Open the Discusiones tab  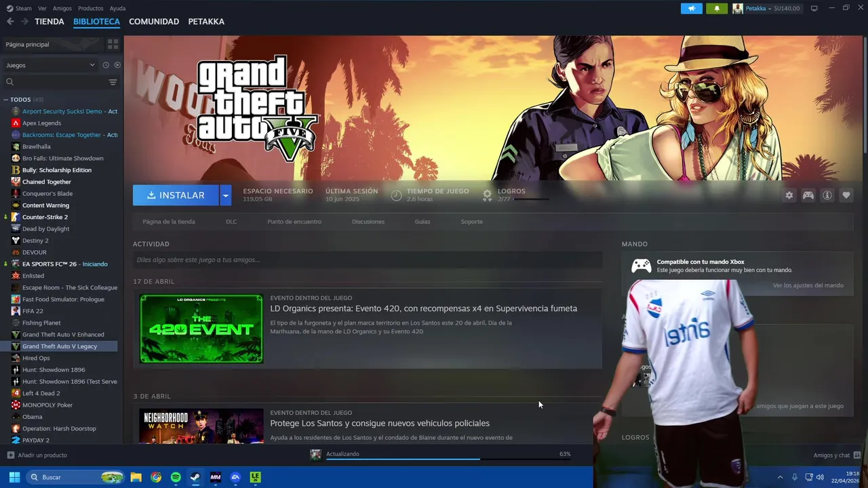coord(368,222)
